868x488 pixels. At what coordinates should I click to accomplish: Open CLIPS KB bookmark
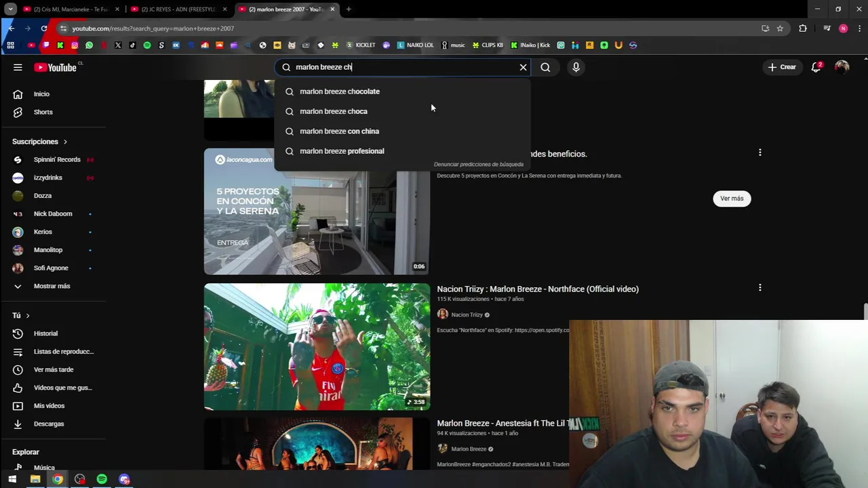tap(488, 45)
